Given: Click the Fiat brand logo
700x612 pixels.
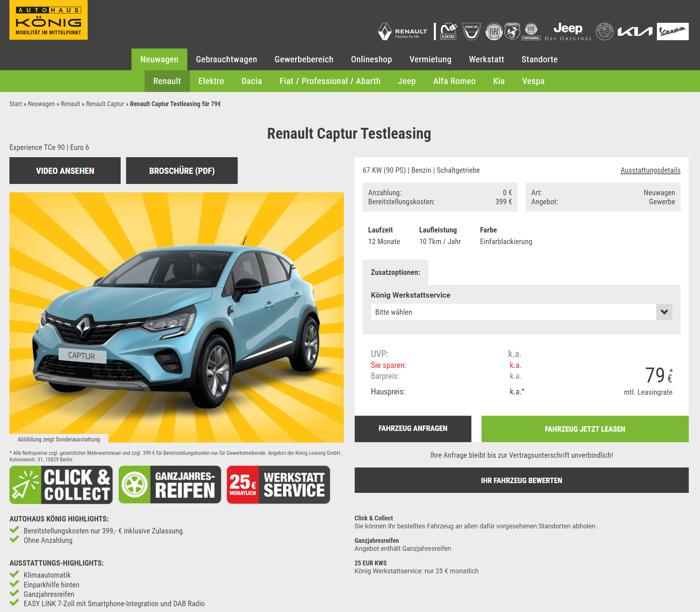Looking at the screenshot, I should [x=494, y=32].
